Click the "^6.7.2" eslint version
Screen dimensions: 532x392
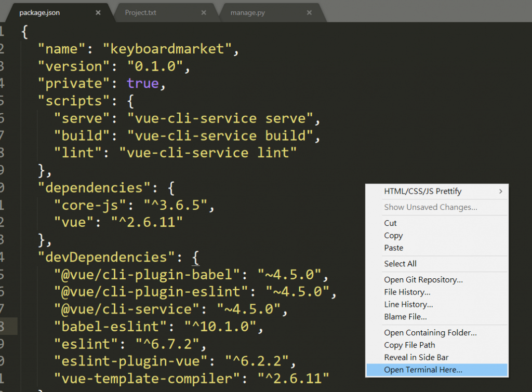(x=167, y=344)
